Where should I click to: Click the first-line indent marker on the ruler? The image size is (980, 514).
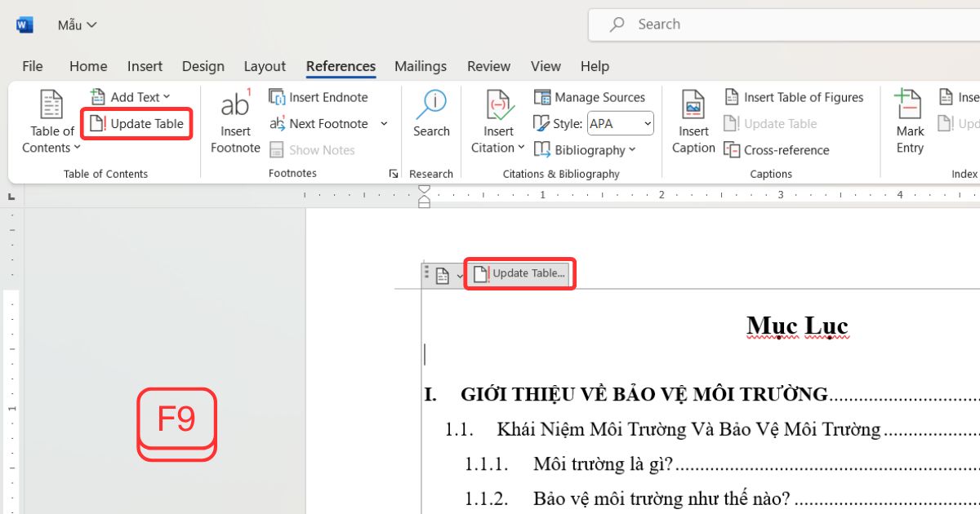pyautogui.click(x=424, y=189)
